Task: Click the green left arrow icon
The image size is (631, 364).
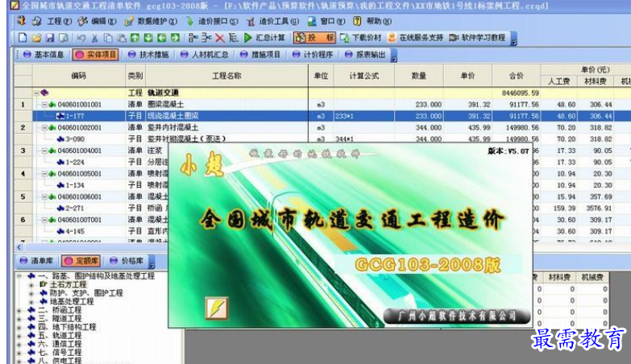Action: (161, 38)
